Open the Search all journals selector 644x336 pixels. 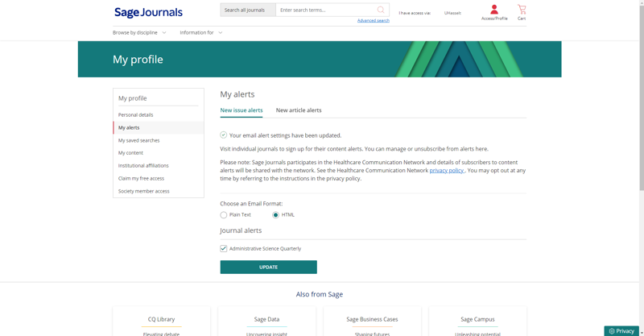pos(248,10)
